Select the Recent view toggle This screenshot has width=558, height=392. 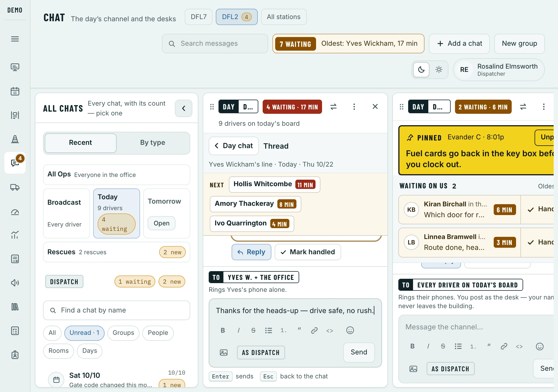coord(80,143)
